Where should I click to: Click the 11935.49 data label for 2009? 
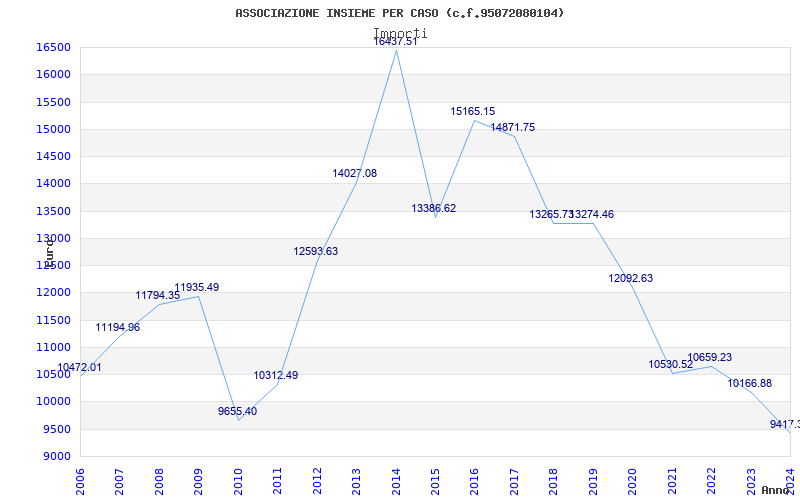196,288
